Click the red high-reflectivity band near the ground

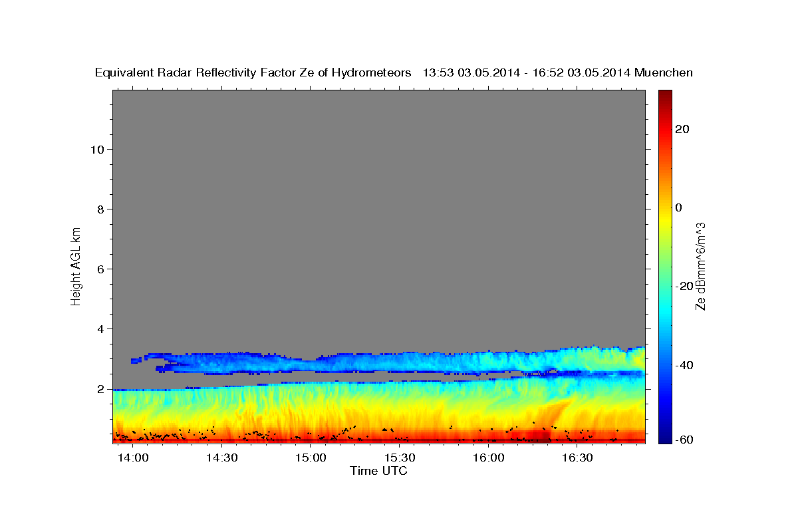(378, 439)
